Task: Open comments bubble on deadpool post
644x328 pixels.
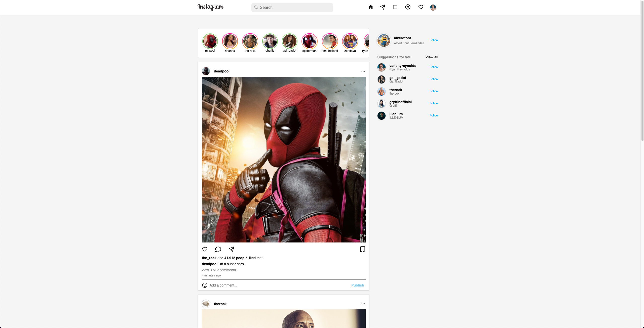Action: click(218, 249)
